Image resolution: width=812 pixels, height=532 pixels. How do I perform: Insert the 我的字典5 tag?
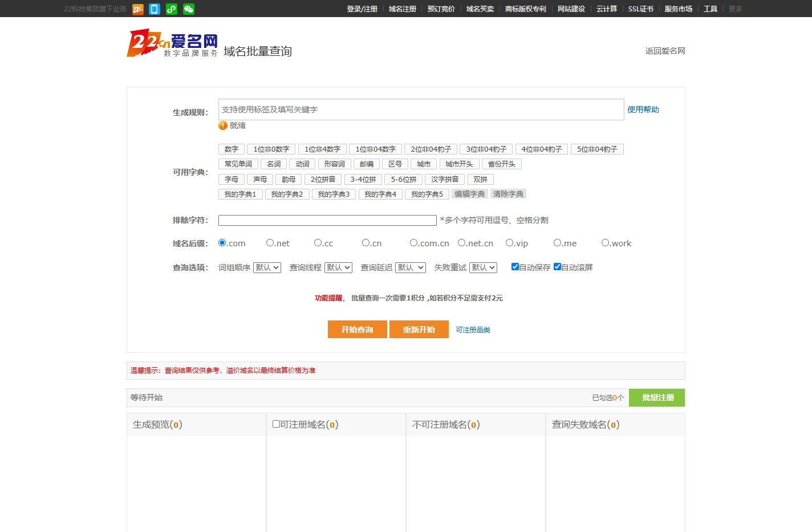pos(427,194)
